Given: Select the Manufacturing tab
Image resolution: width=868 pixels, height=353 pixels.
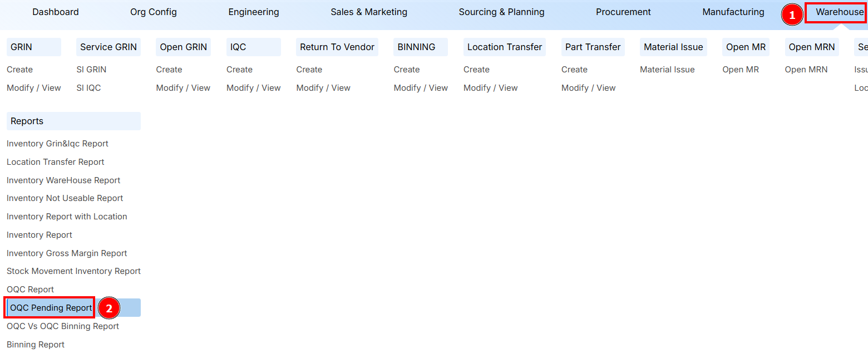Looking at the screenshot, I should (x=733, y=12).
